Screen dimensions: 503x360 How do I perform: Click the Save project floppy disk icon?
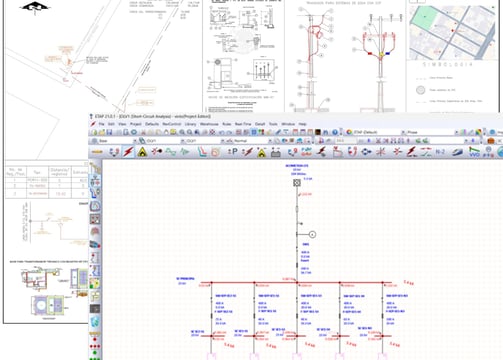coord(109,132)
